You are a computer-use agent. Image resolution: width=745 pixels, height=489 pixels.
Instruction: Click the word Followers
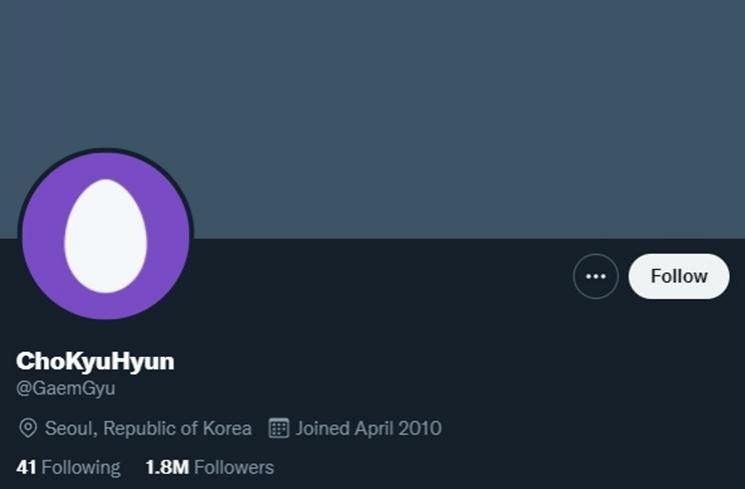234,467
